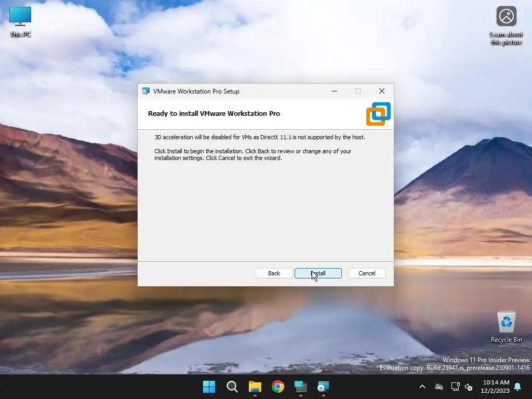Open the clock showing 10:14 AM
The image size is (532, 399).
495,387
